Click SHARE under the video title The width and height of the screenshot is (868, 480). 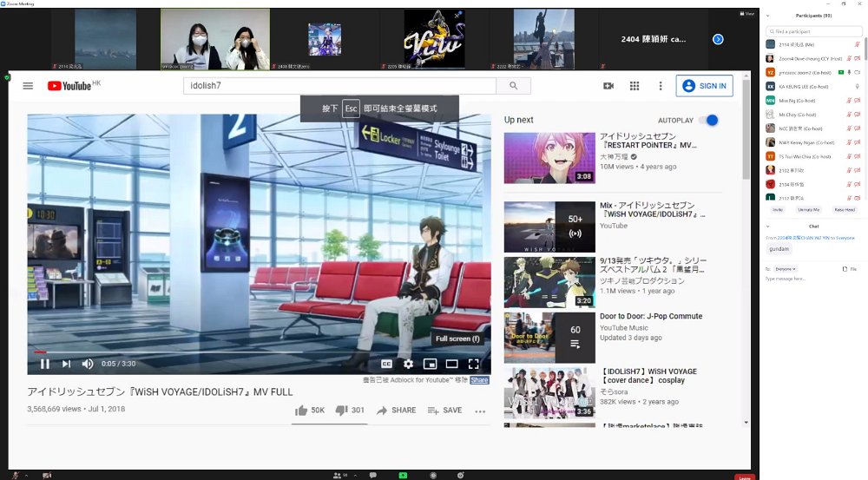click(397, 411)
